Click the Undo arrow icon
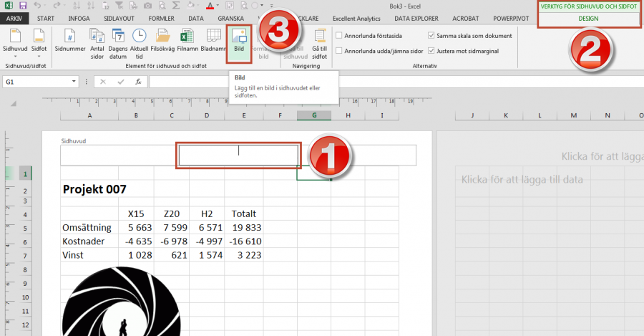Image resolution: width=644 pixels, height=336 pixels. pos(37,6)
